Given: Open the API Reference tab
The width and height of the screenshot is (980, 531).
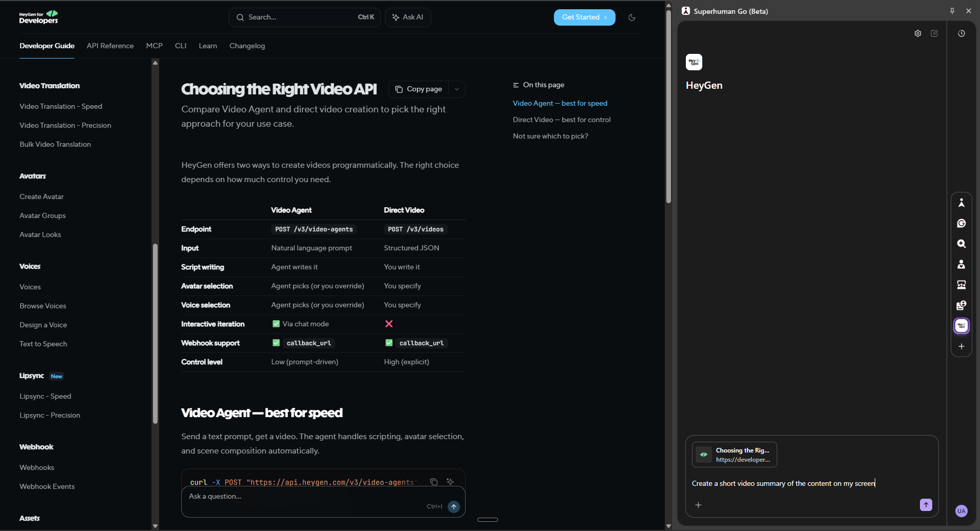Looking at the screenshot, I should click(110, 46).
